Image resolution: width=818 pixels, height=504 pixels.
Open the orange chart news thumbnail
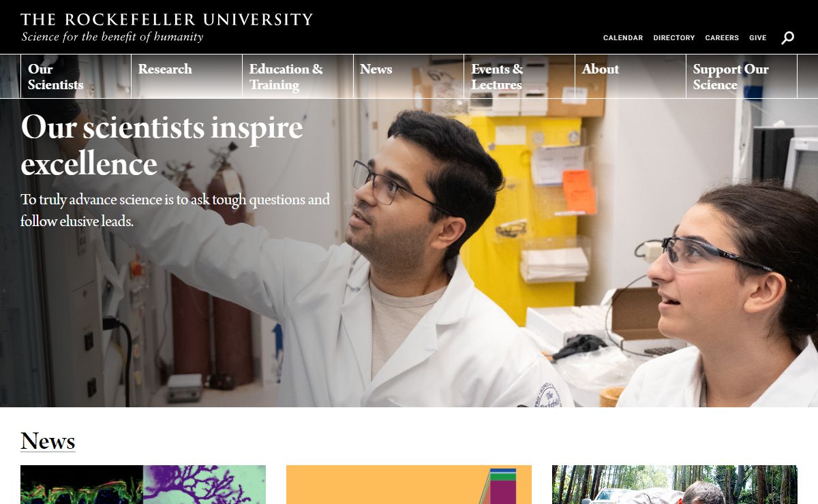(409, 484)
